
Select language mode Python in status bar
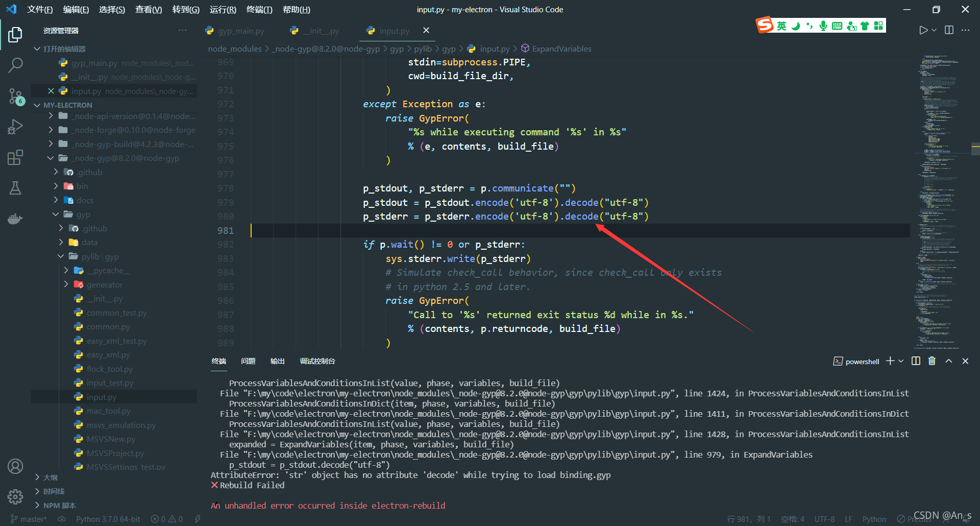(874, 519)
